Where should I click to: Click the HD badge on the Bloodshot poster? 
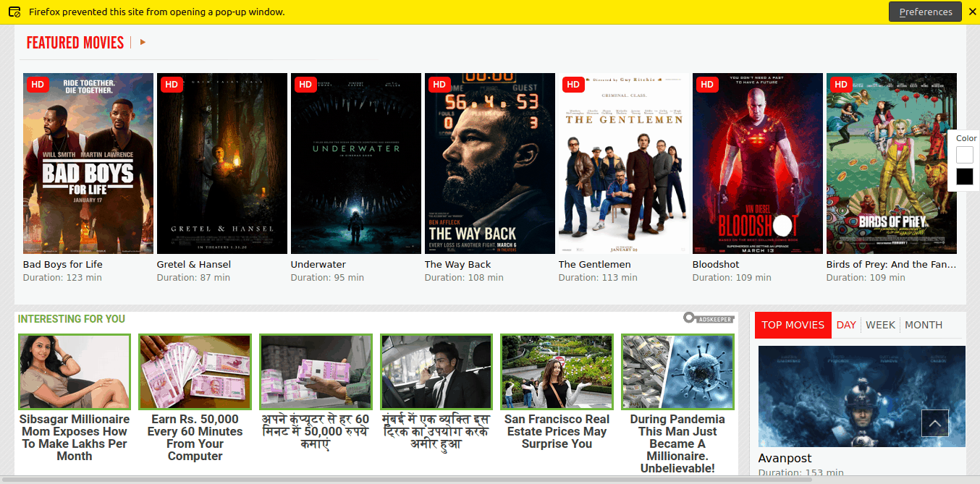coord(707,85)
